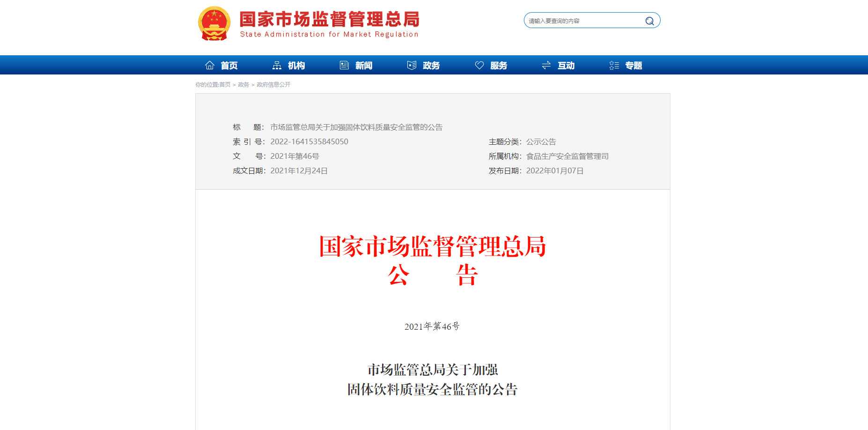
Task: Open the 互动 navigation menu item
Action: pos(566,66)
